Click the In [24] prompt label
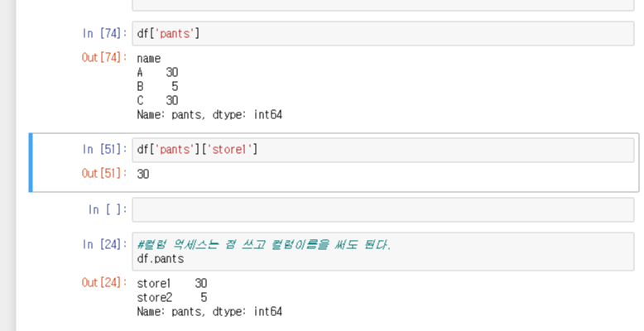This screenshot has width=644, height=331. click(104, 244)
